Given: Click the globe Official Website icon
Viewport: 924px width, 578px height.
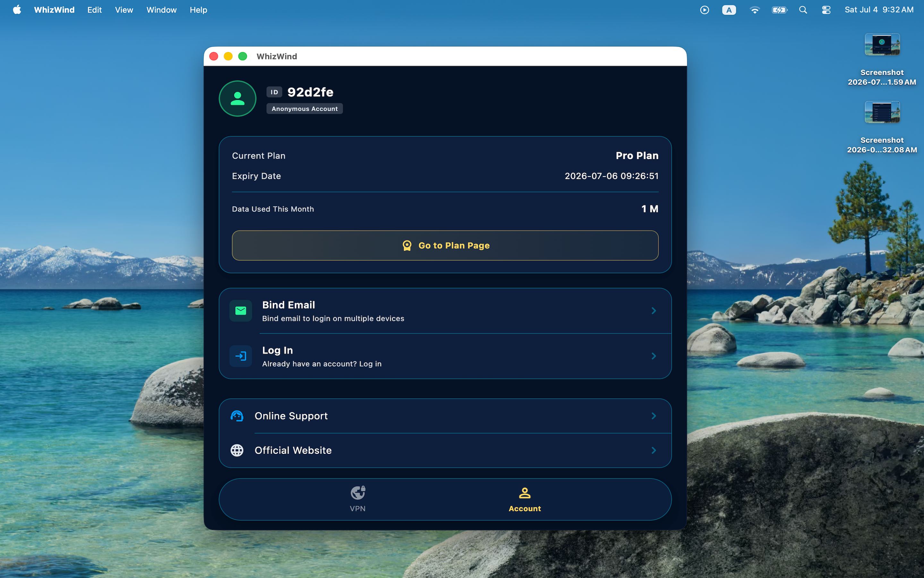Looking at the screenshot, I should 237,450.
